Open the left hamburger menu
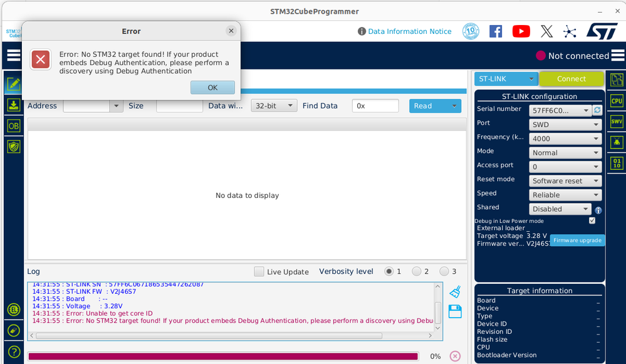 point(14,55)
